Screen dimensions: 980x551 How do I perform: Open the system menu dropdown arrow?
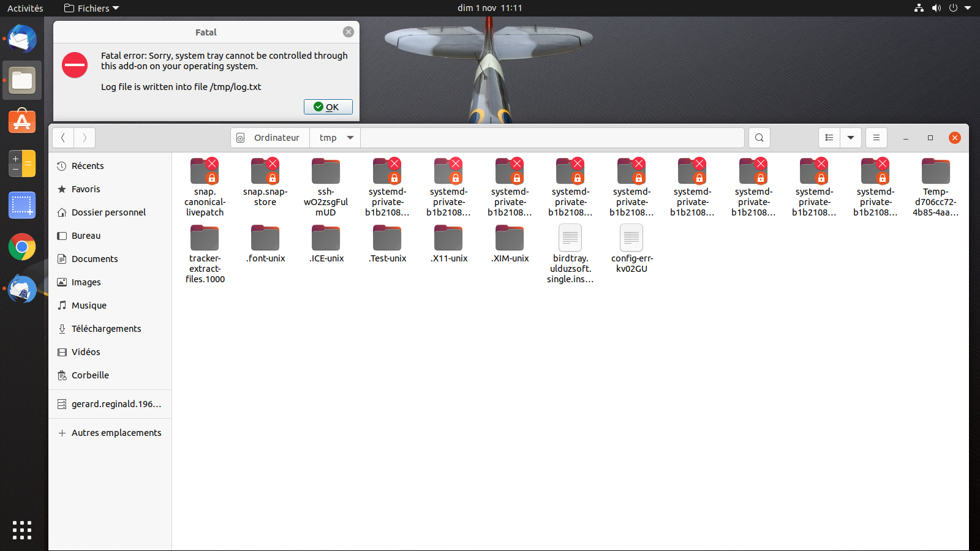pyautogui.click(x=968, y=8)
